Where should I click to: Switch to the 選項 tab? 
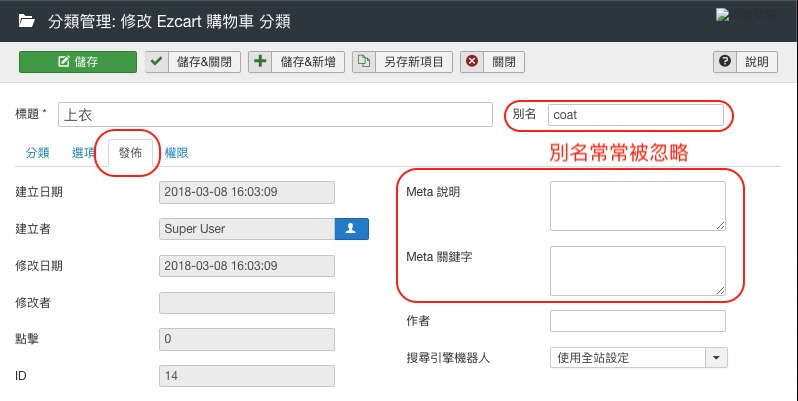84,153
